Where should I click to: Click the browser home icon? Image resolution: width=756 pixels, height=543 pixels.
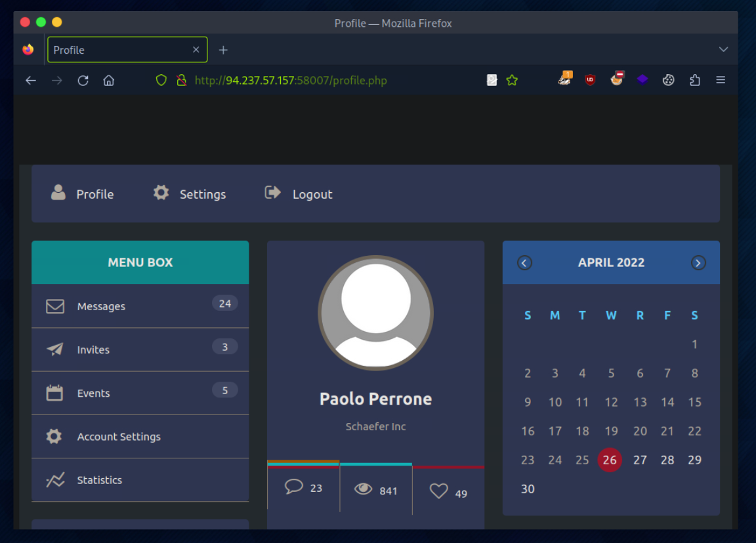(109, 81)
